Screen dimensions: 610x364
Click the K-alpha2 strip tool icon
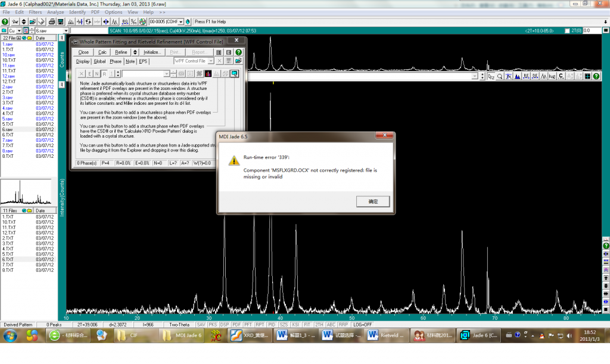click(x=552, y=77)
